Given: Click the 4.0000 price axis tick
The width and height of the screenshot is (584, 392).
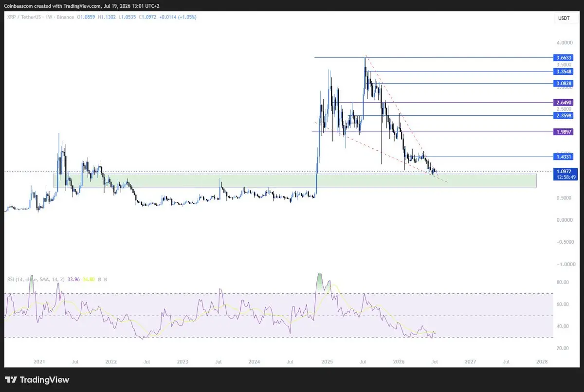Looking at the screenshot, I should (565, 42).
